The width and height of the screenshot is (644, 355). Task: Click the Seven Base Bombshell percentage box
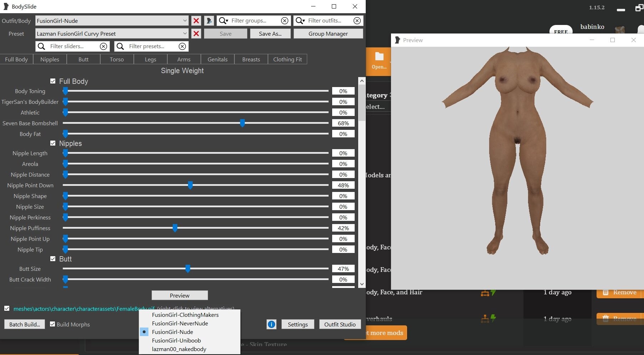[x=343, y=123]
